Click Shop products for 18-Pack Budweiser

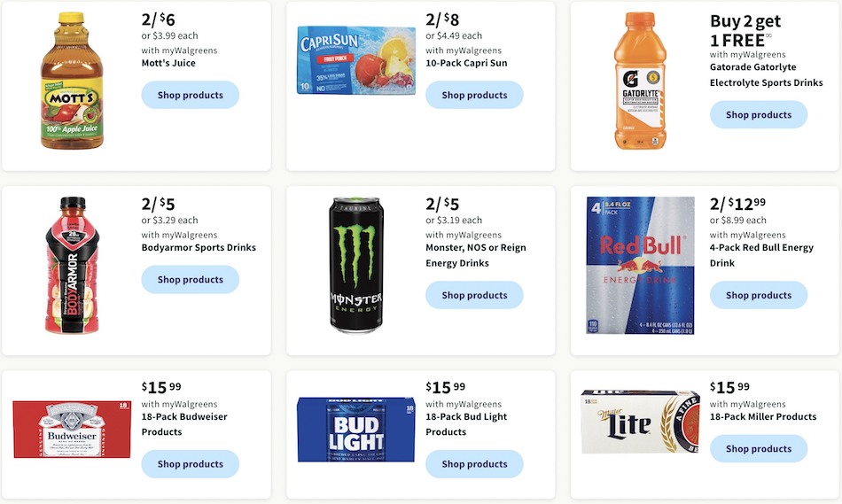click(190, 464)
